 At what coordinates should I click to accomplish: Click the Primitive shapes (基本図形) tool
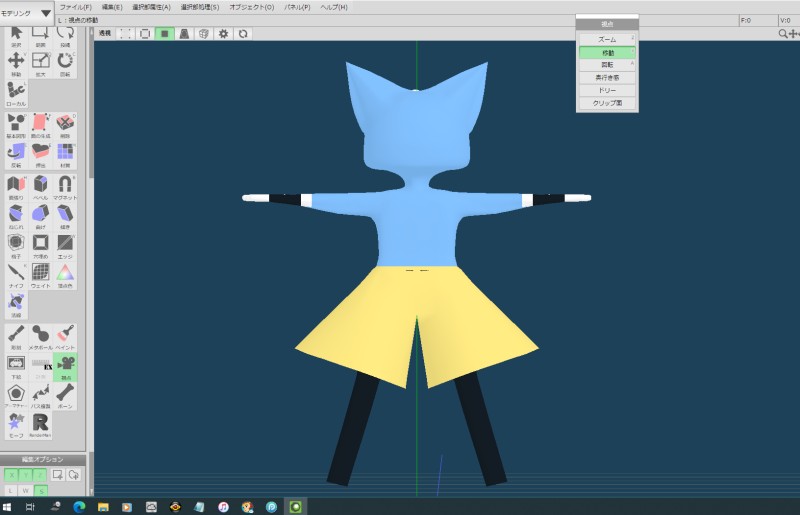(16, 125)
